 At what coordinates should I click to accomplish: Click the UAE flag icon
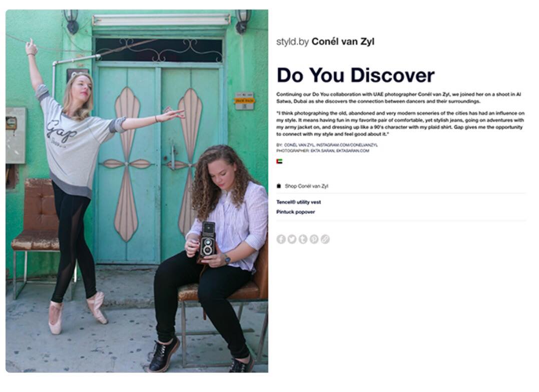[x=279, y=161]
